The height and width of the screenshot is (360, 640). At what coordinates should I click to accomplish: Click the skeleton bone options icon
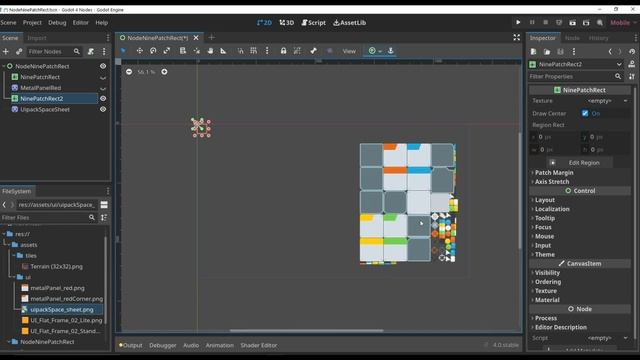point(313,51)
